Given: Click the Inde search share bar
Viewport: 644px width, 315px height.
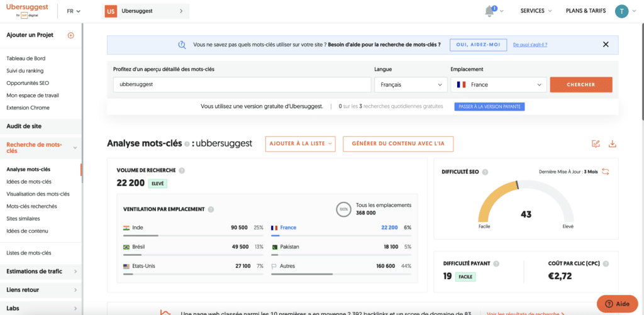Looking at the screenshot, I should [x=193, y=236].
